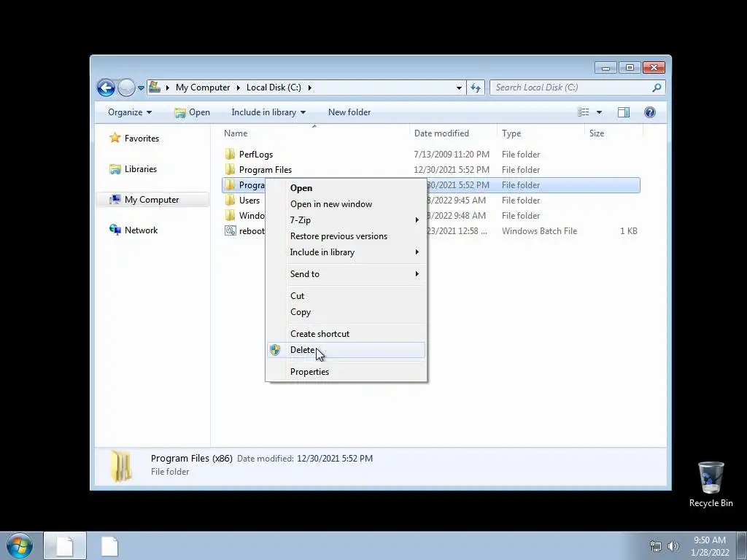Expand the 7-Zip submenu
Screen dimensions: 747x560
[346, 220]
